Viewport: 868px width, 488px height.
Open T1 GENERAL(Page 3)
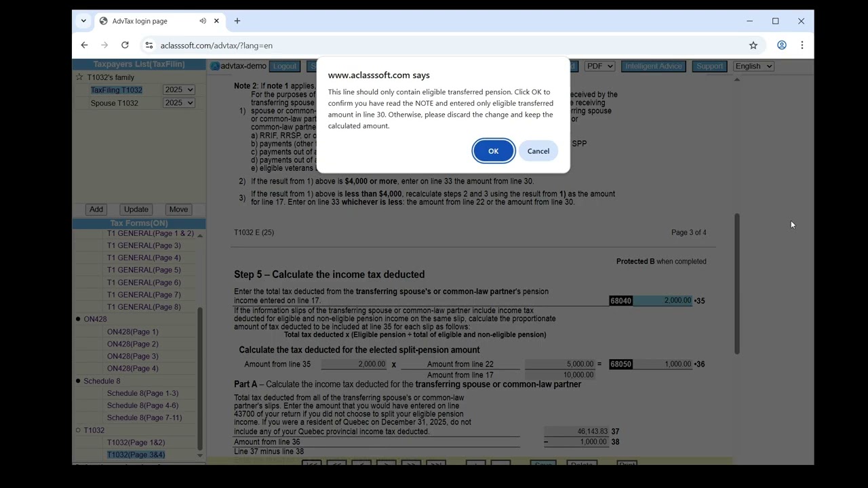[144, 245]
